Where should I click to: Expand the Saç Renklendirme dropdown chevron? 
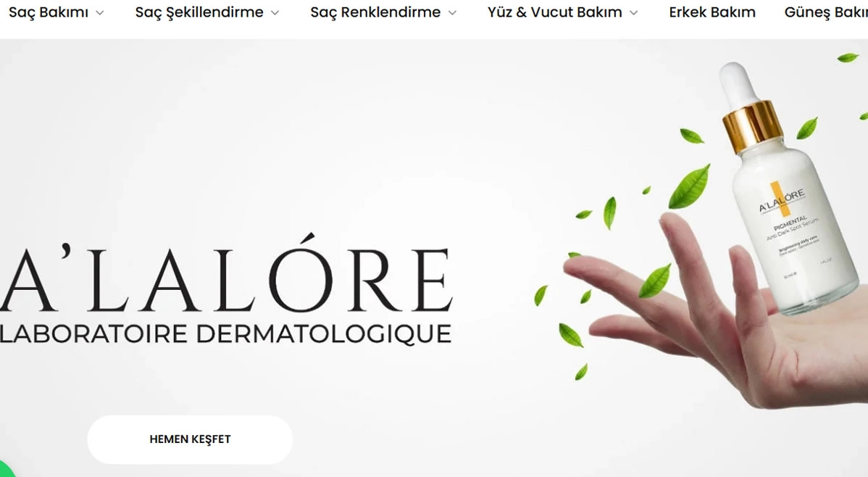(x=452, y=13)
